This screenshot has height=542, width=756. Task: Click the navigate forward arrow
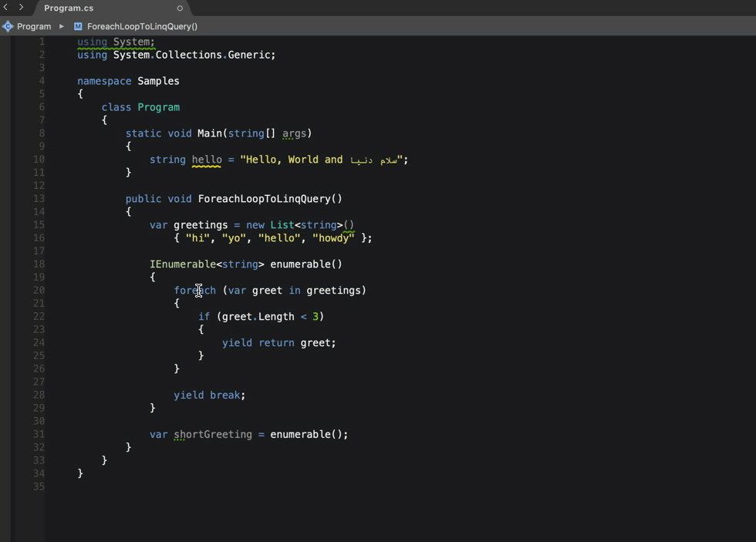pyautogui.click(x=21, y=8)
